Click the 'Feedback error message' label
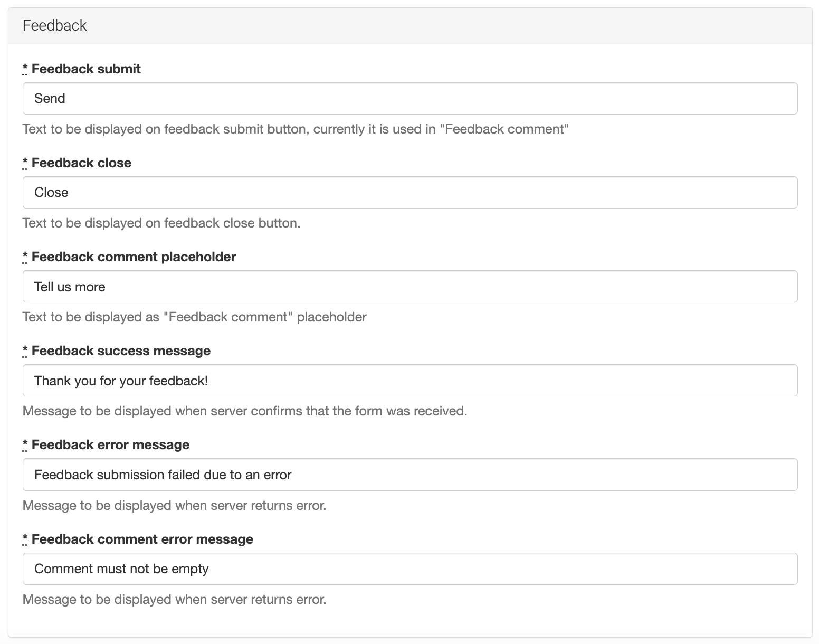Screen dimensions: 819x644 (110, 445)
